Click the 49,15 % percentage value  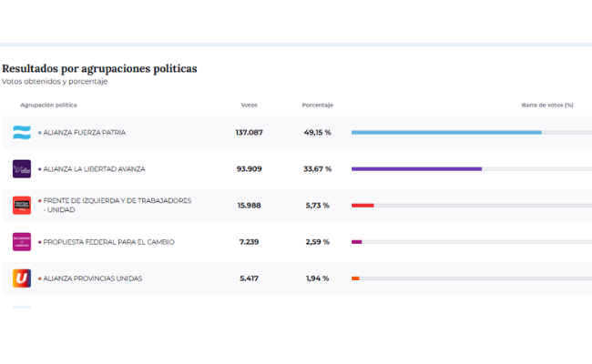pyautogui.click(x=317, y=133)
